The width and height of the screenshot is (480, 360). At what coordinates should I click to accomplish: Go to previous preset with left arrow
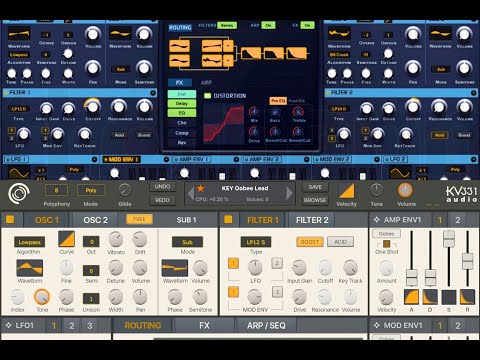[191, 193]
